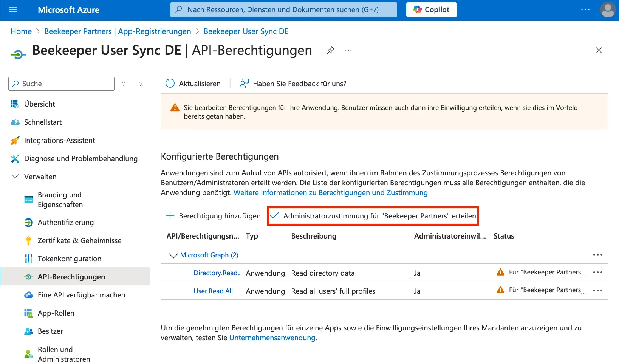619x364 pixels.
Task: Click the global search field
Action: click(283, 10)
